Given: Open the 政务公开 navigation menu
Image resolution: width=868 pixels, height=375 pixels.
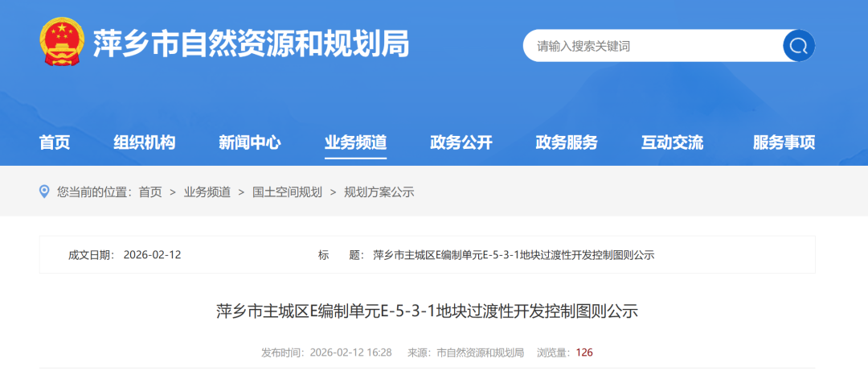Looking at the screenshot, I should coord(461,143).
